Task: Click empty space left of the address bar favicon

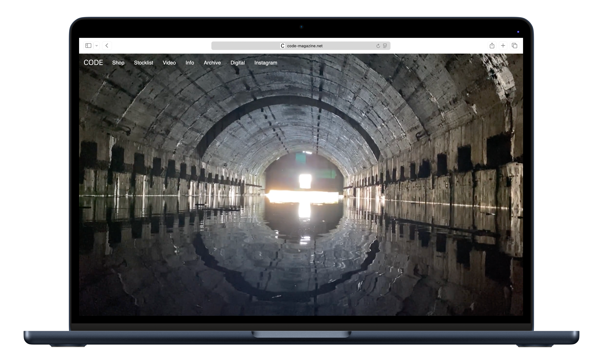Action: coord(245,46)
